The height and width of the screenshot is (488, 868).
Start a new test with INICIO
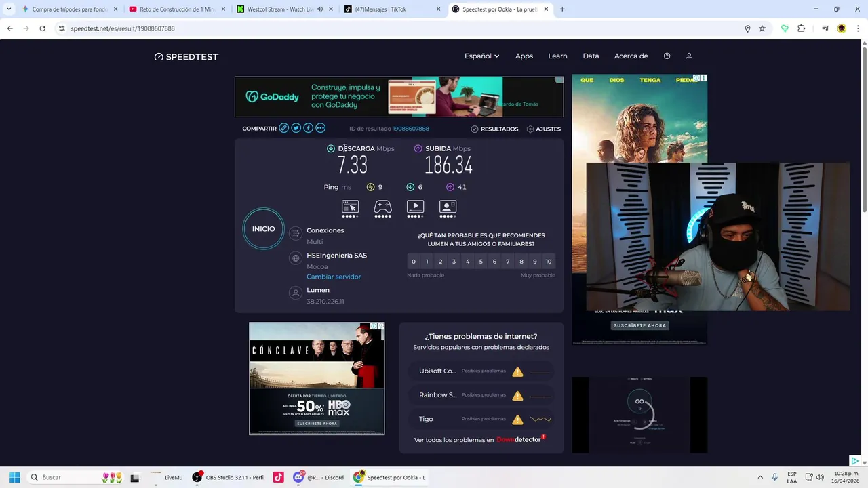(x=264, y=229)
